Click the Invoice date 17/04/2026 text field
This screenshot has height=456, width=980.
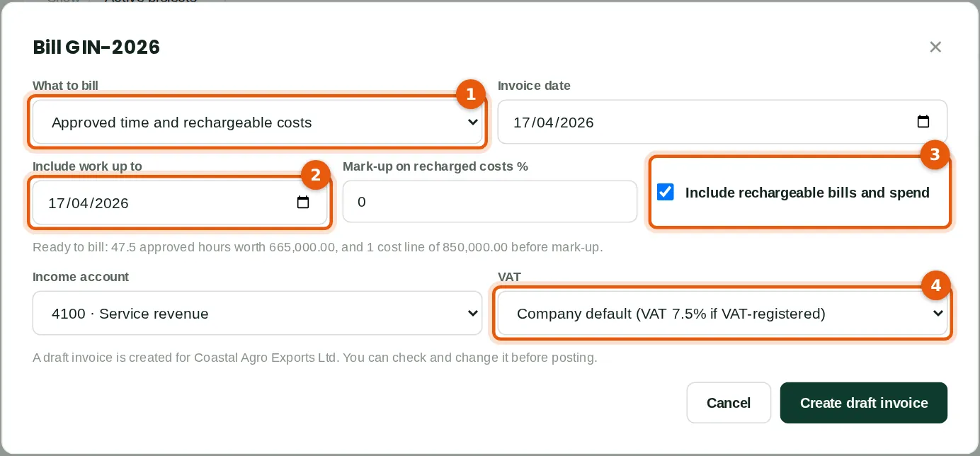pos(722,122)
